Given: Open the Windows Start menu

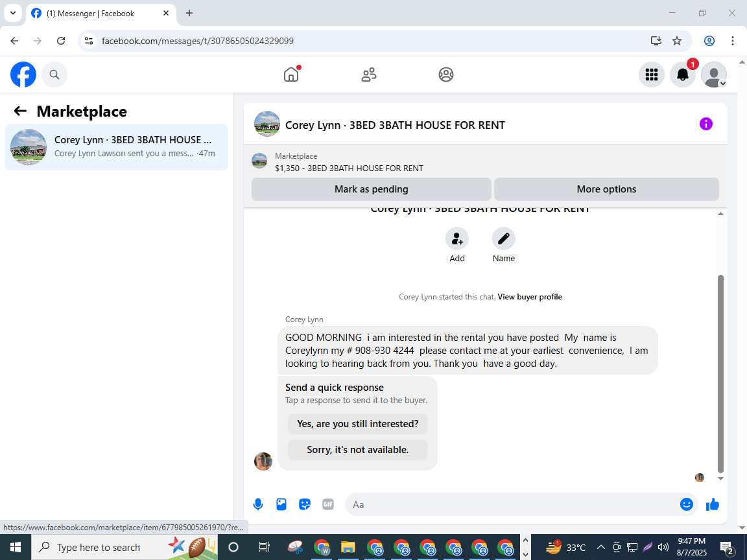Looking at the screenshot, I should 16,547.
